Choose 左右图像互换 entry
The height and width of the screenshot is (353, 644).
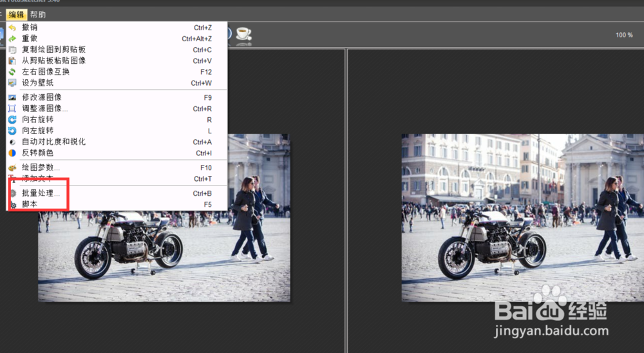tap(117, 72)
